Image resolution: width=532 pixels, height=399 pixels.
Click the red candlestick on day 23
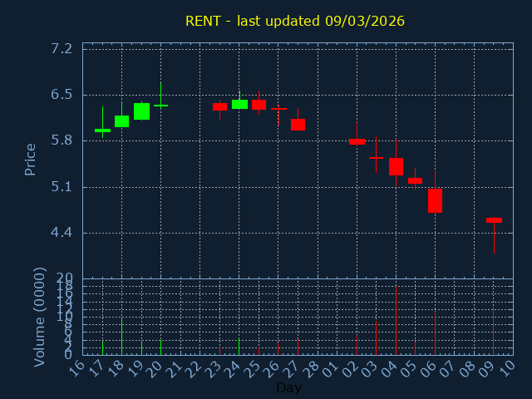pos(219,106)
